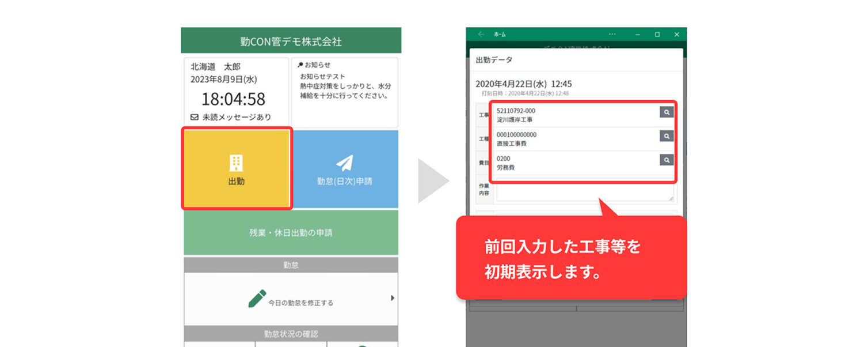Search 工種 with magnifier beside 直接工事費
868x347 pixels.
pos(666,136)
